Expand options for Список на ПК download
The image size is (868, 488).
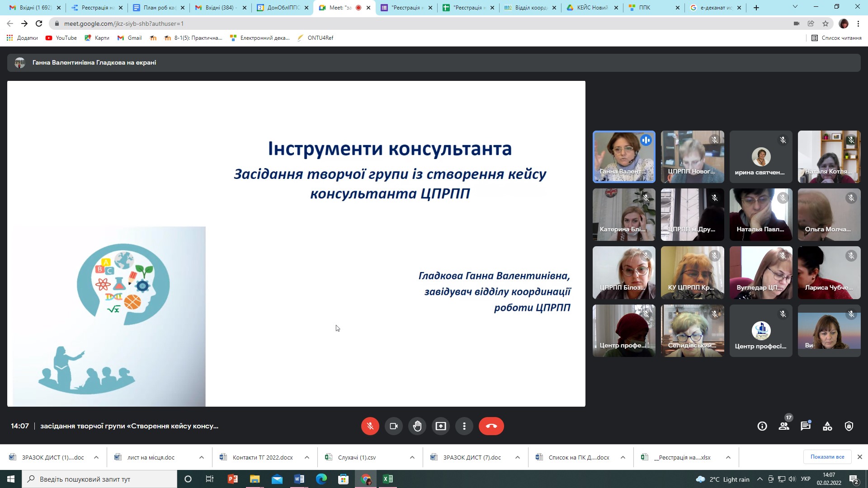(x=623, y=457)
